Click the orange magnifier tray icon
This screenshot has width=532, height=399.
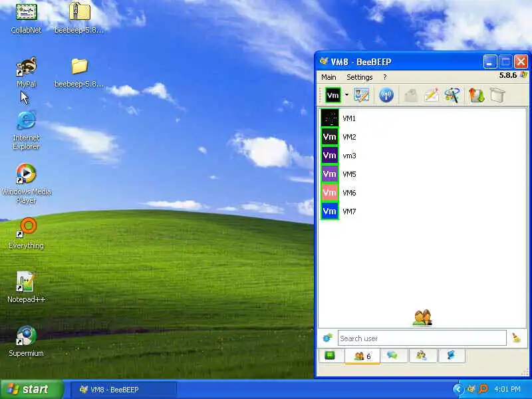(x=483, y=389)
